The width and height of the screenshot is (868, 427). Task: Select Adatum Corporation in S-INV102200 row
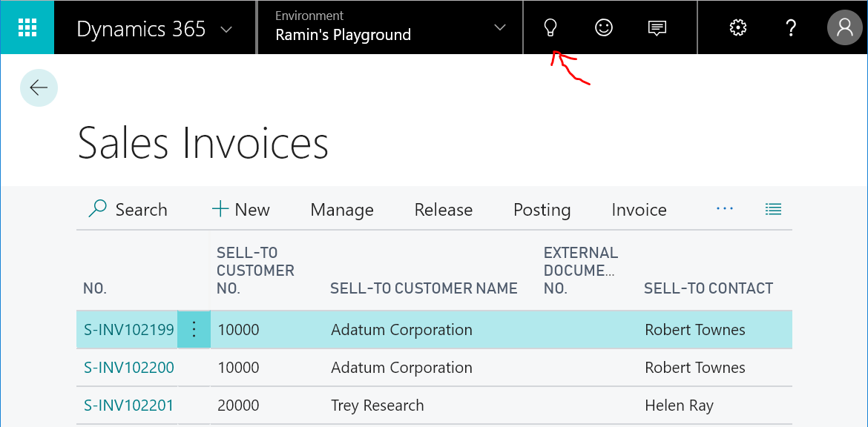(402, 368)
